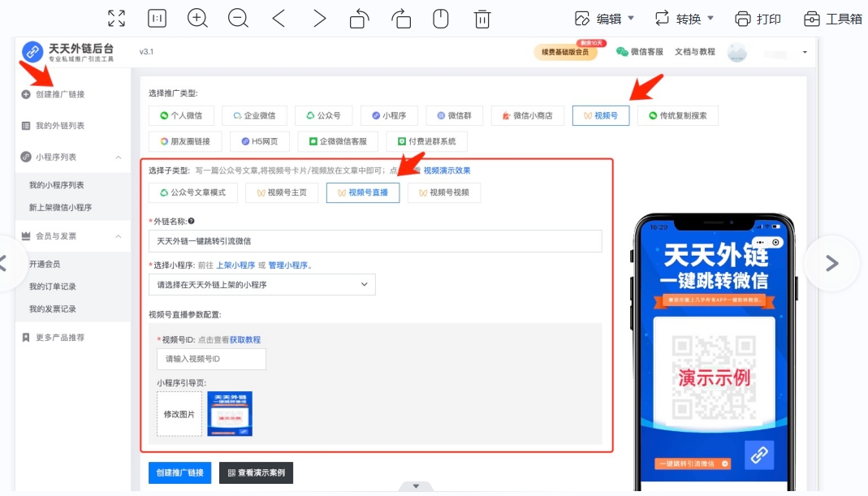This screenshot has width=868, height=496.
Task: Click the 1:1 actual size icon
Action: pos(158,19)
